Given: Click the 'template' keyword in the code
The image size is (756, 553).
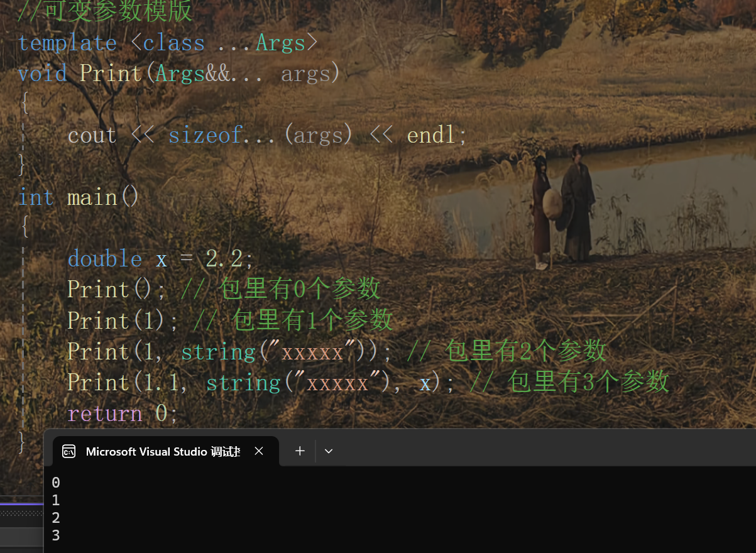Looking at the screenshot, I should click(x=67, y=43).
